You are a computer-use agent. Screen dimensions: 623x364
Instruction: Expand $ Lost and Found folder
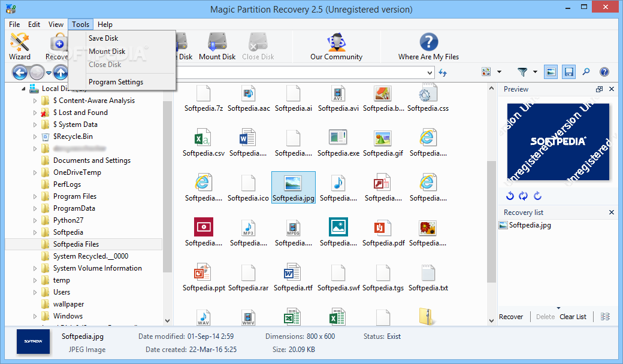pyautogui.click(x=35, y=113)
